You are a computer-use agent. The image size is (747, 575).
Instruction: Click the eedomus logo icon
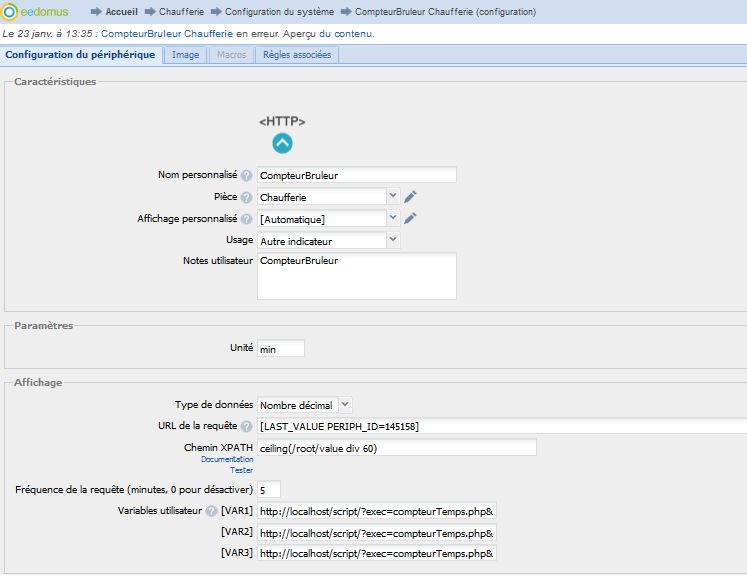(10, 12)
